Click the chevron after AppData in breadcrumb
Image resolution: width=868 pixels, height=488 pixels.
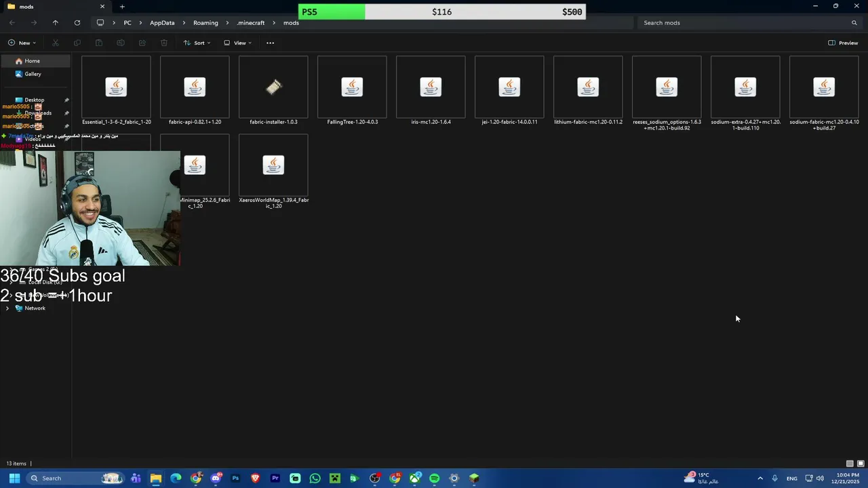184,22
